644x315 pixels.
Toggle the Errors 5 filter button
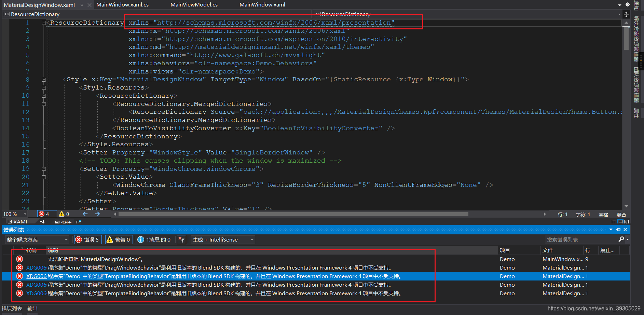click(87, 239)
